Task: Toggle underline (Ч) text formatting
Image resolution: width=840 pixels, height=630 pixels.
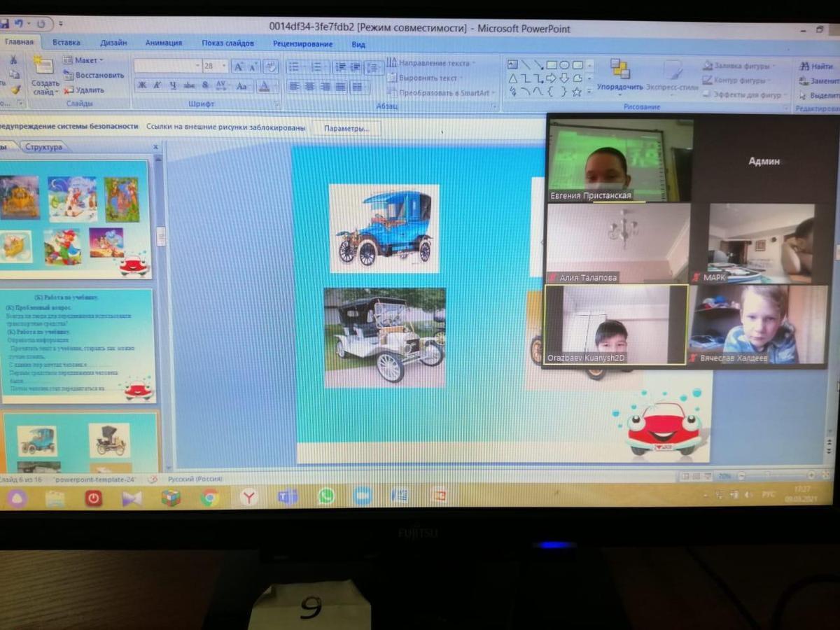Action: [173, 85]
